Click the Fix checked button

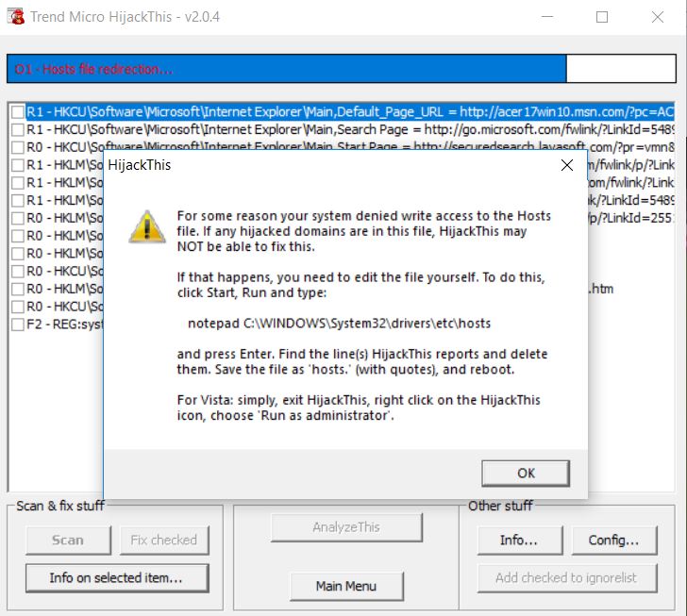click(163, 541)
